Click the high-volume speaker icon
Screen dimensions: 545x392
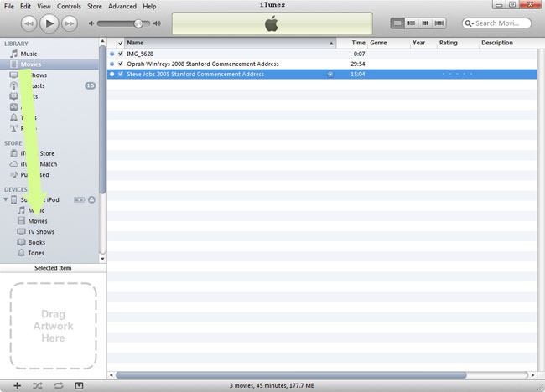point(157,23)
